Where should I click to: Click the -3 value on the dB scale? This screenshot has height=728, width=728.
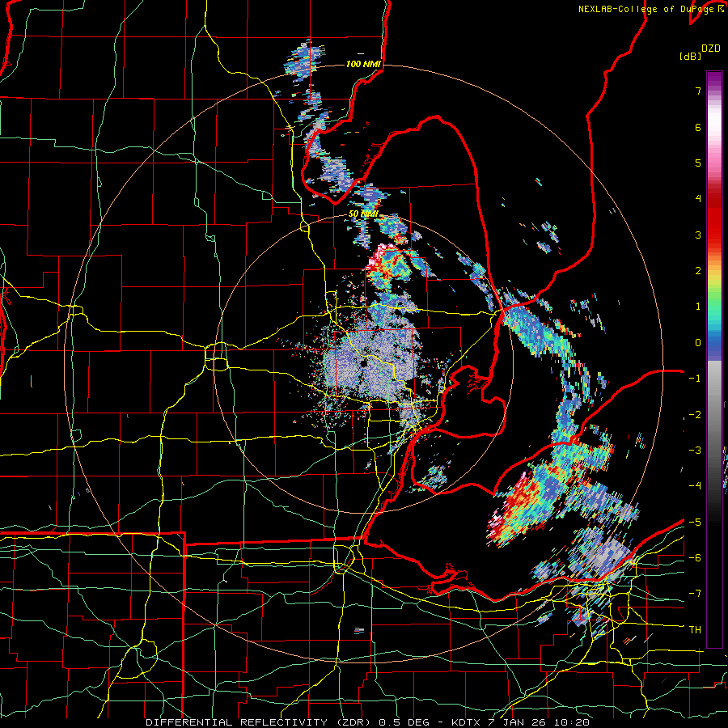coord(695,451)
